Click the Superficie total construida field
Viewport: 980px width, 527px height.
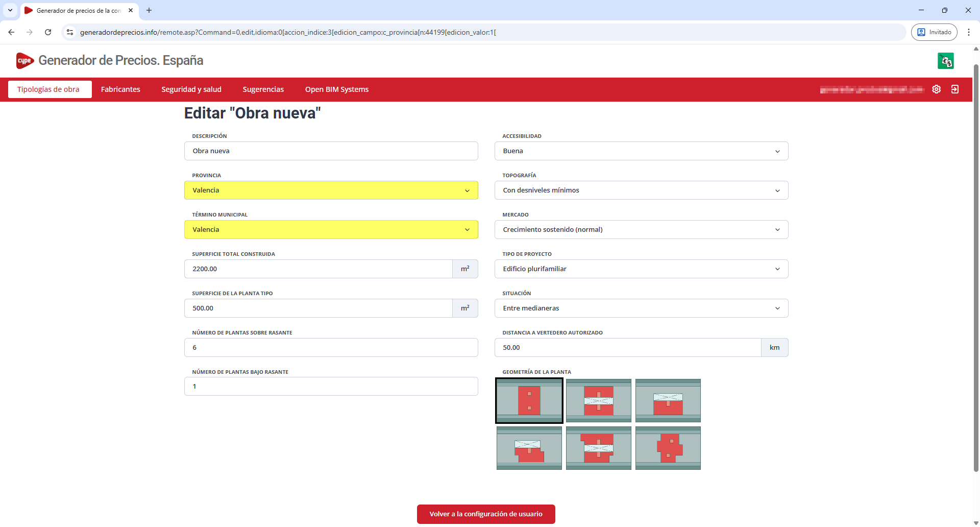(318, 269)
